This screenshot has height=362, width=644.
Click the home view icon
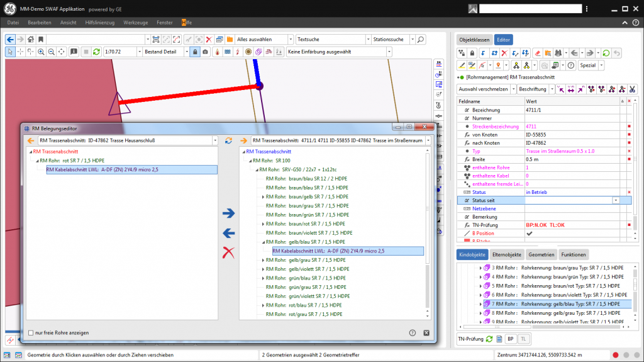pos(30,39)
